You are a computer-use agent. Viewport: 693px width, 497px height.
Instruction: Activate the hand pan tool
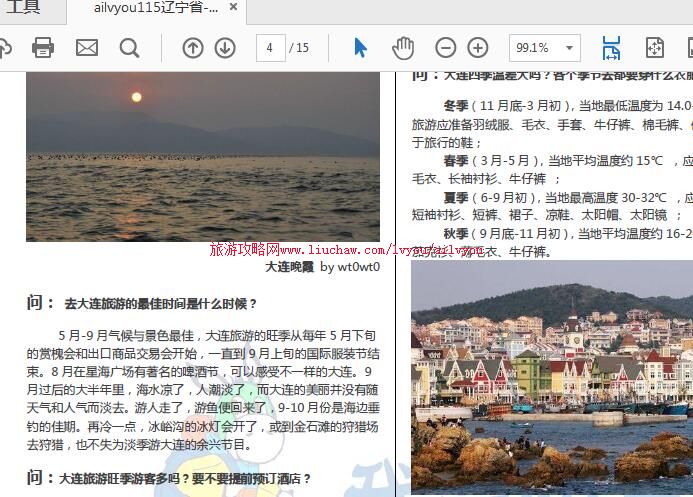pos(402,47)
